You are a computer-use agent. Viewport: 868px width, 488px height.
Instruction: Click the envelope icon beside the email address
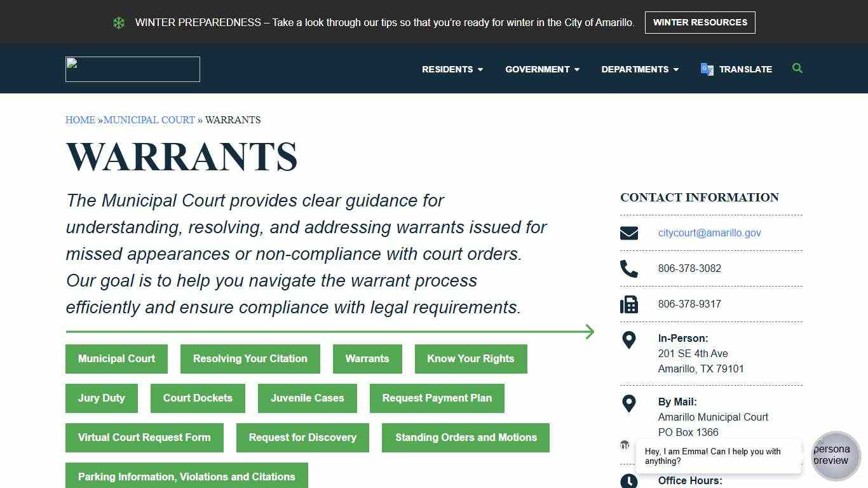pos(628,233)
